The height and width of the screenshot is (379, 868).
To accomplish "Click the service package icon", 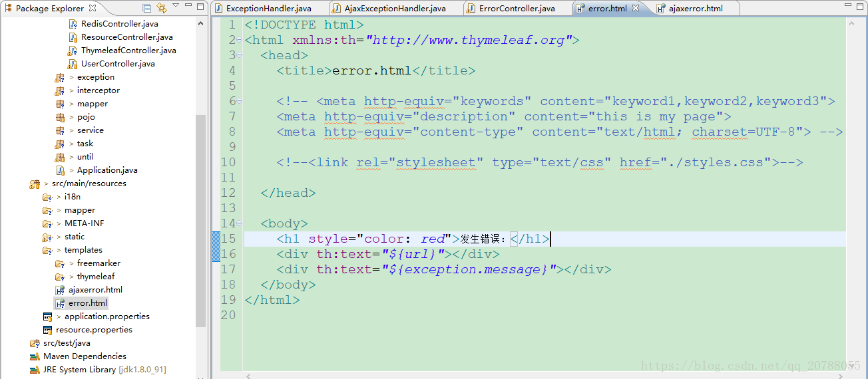I will click(x=61, y=130).
